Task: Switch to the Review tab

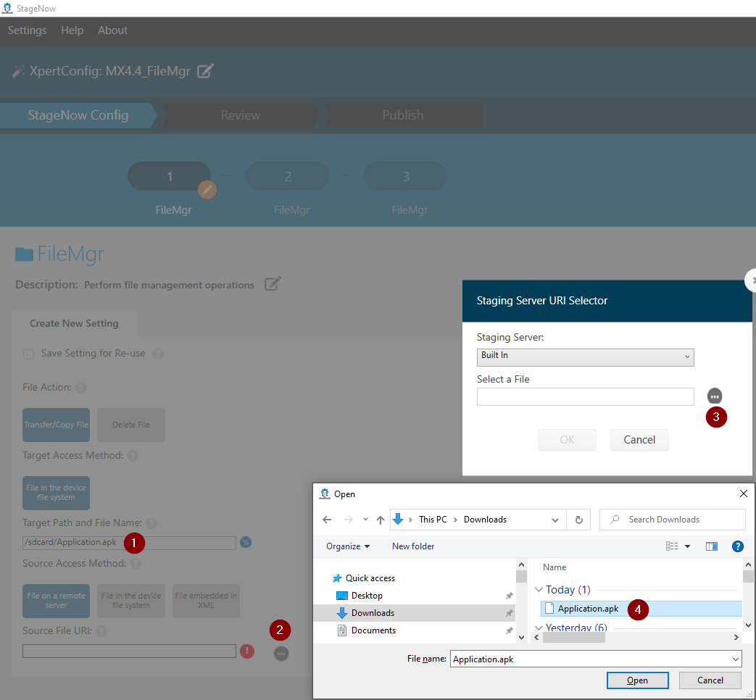Action: coord(240,115)
